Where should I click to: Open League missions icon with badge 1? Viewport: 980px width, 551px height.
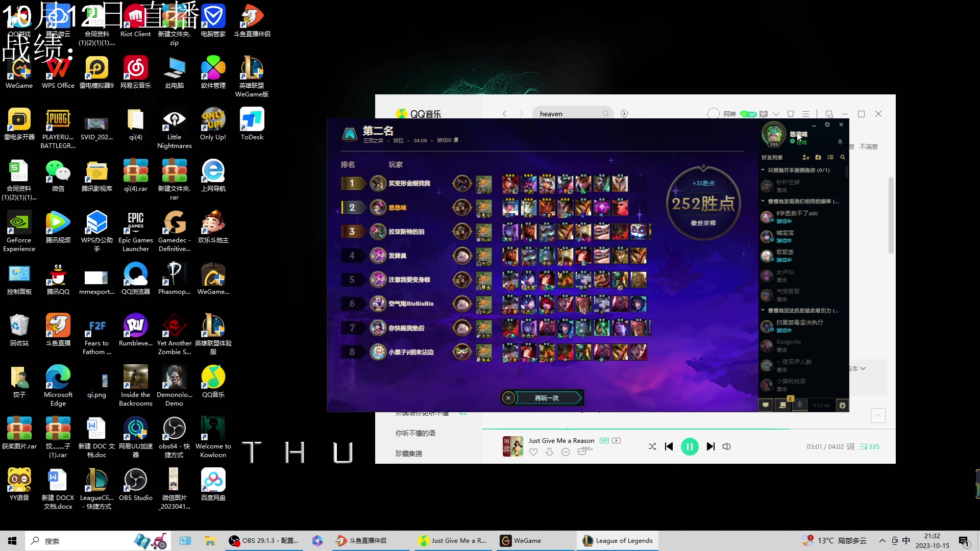[783, 405]
